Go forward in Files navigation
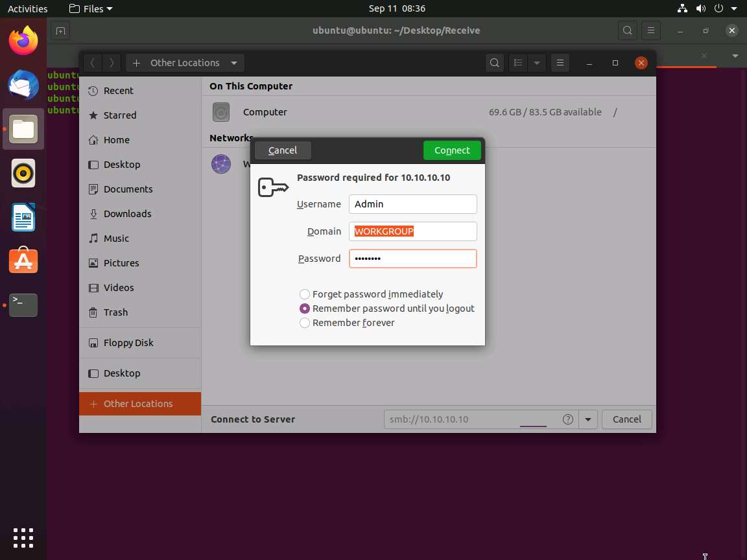The height and width of the screenshot is (560, 747). click(x=112, y=63)
